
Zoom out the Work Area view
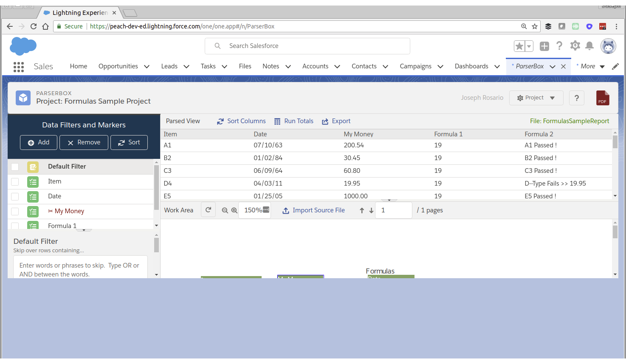pos(225,210)
